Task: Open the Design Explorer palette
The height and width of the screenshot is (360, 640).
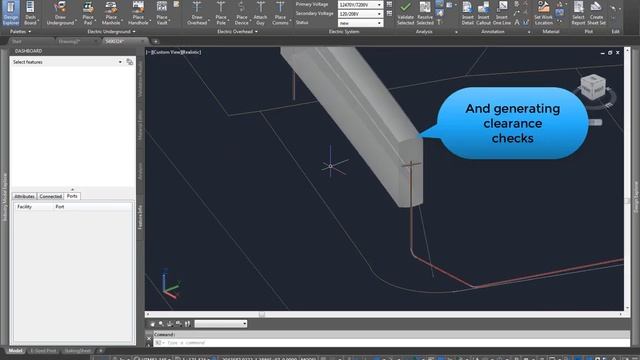Action: pyautogui.click(x=11, y=13)
